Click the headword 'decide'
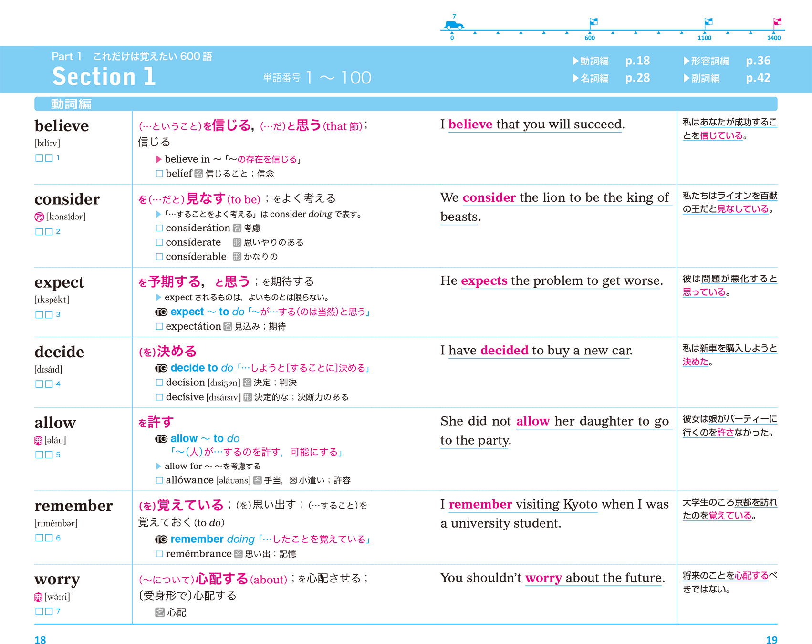 (x=59, y=352)
